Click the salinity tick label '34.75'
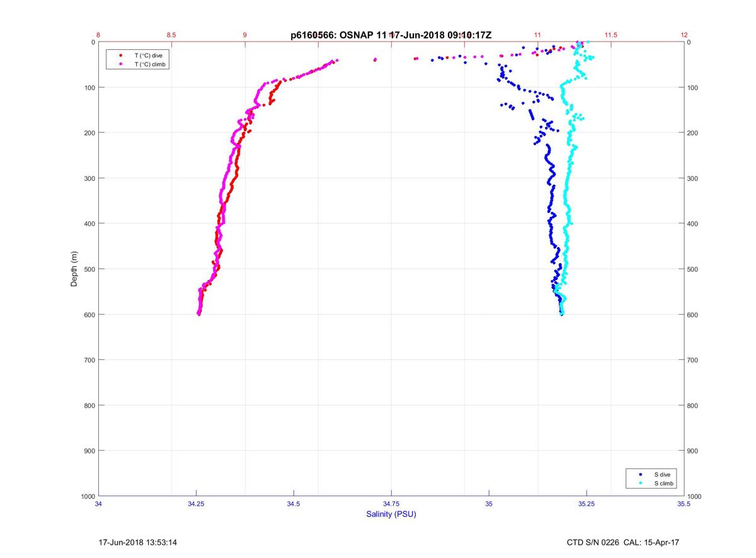The width and height of the screenshot is (756, 558). 391,504
